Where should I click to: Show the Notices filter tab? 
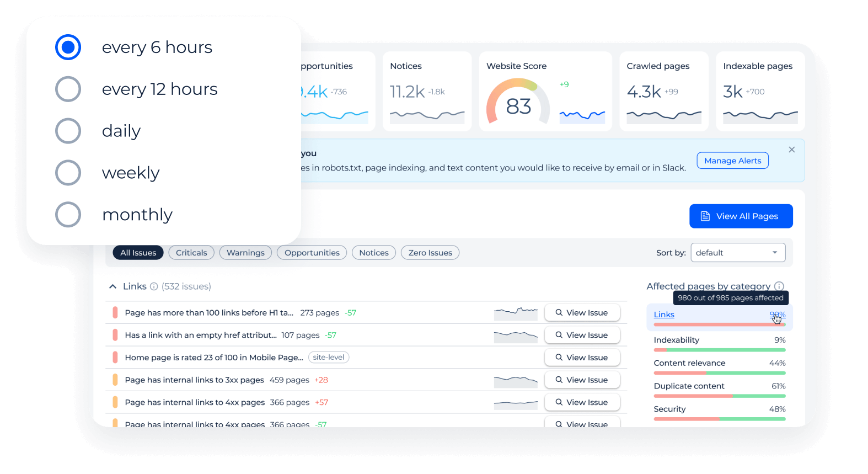(x=374, y=253)
